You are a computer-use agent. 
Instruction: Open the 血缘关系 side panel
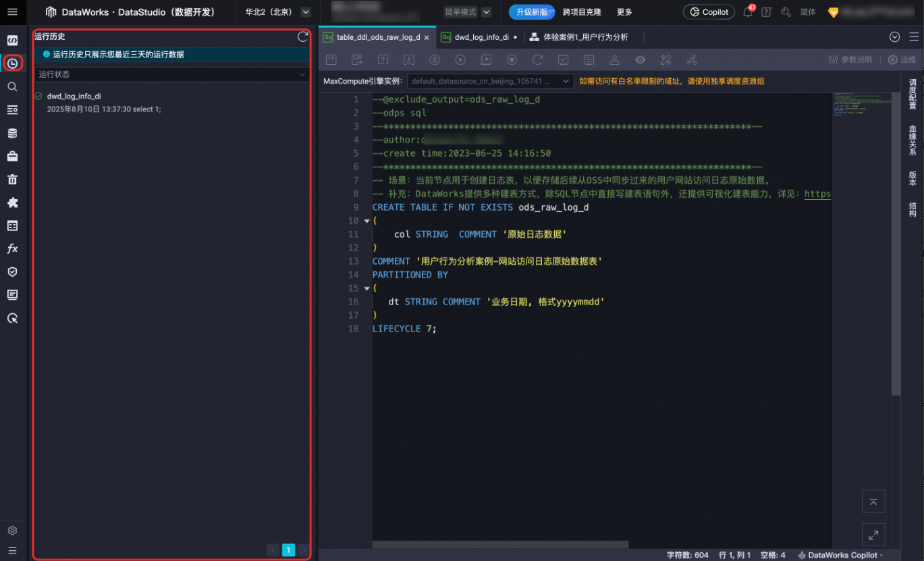pos(913,140)
